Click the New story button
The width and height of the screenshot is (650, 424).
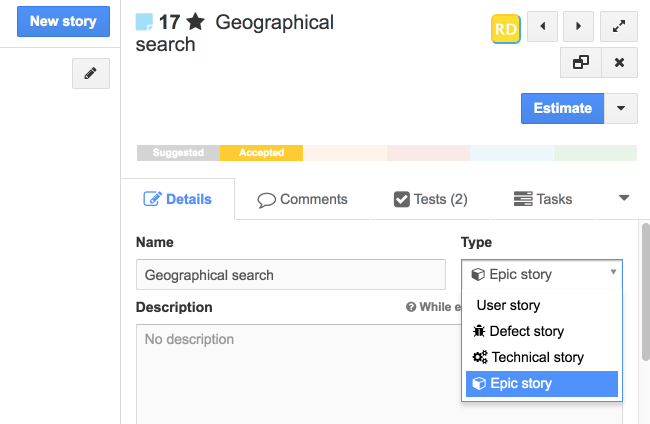click(x=63, y=21)
